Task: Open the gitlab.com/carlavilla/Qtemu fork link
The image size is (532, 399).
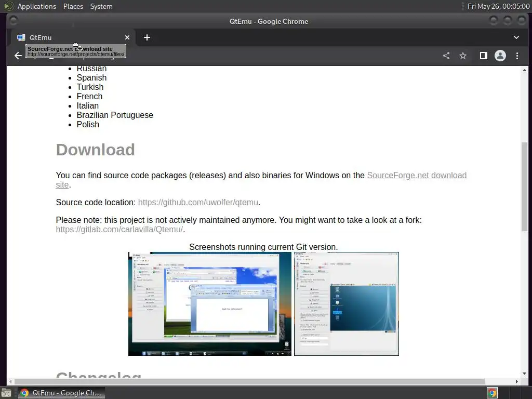Action: (x=119, y=230)
